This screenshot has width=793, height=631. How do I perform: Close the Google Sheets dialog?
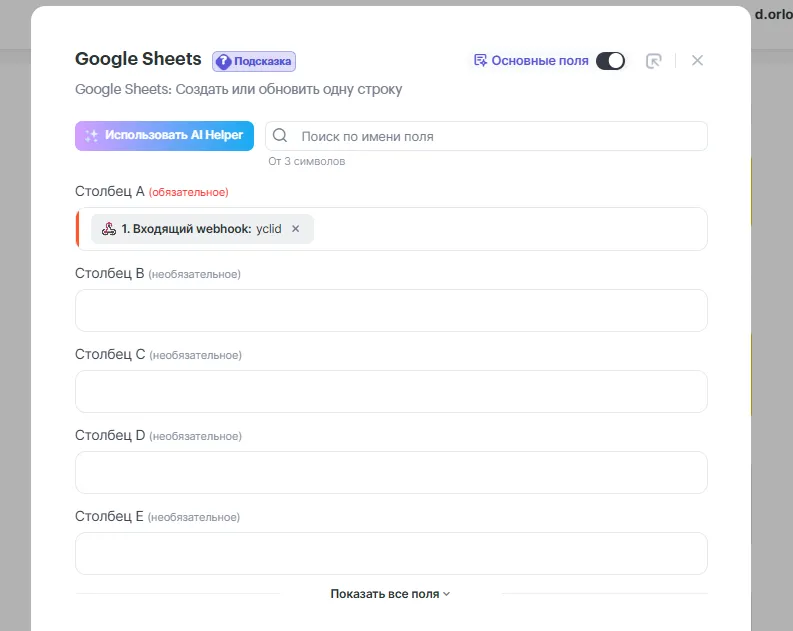[697, 61]
